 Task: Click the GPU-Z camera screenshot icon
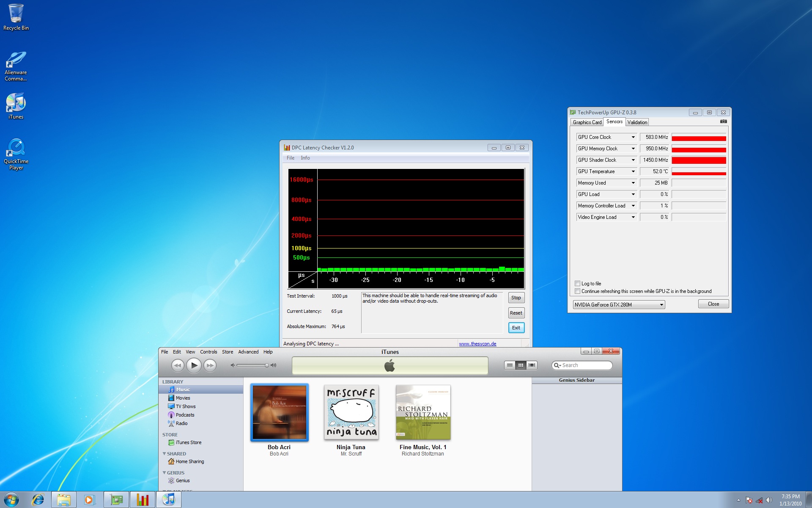723,121
